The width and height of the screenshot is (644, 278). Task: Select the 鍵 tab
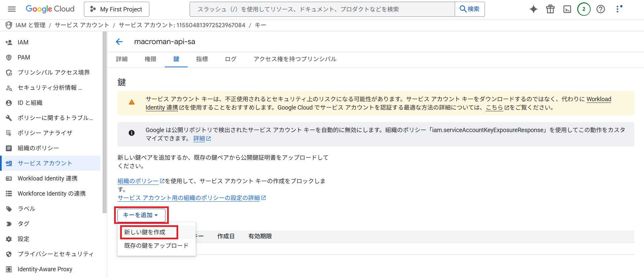[176, 59]
